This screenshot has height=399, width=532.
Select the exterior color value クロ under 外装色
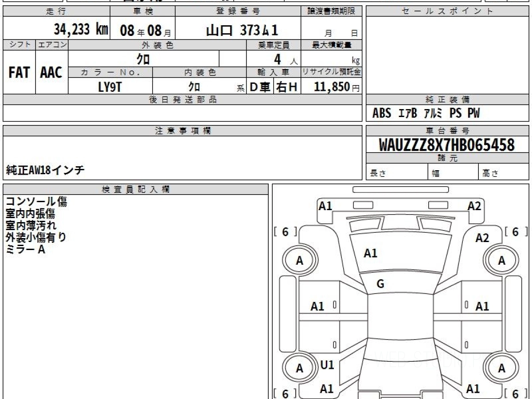tap(143, 59)
